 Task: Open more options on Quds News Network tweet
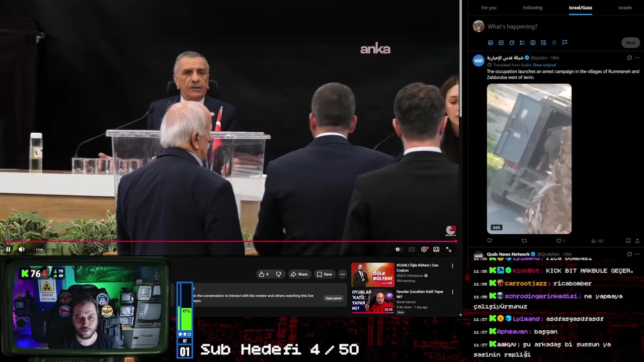[638, 254]
